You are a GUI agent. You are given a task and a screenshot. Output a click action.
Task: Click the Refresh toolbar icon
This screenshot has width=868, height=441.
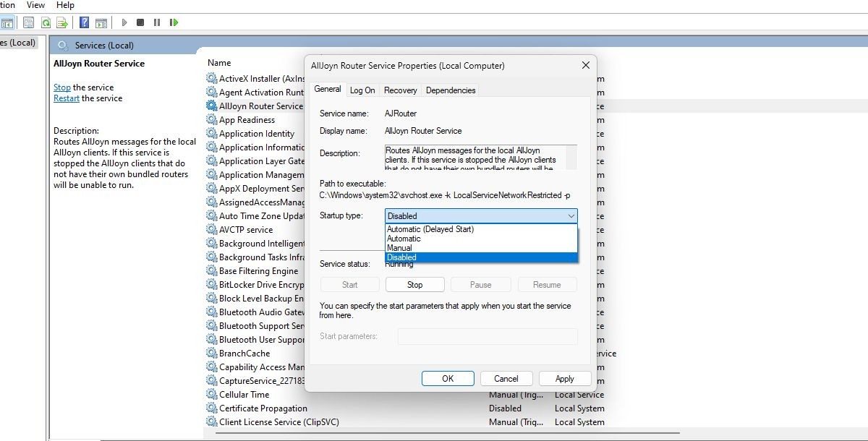[x=46, y=23]
